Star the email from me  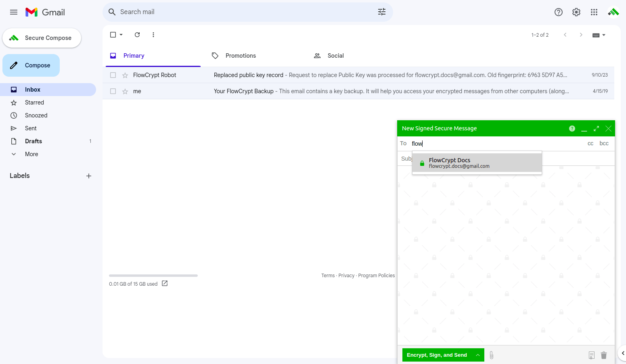coord(125,92)
